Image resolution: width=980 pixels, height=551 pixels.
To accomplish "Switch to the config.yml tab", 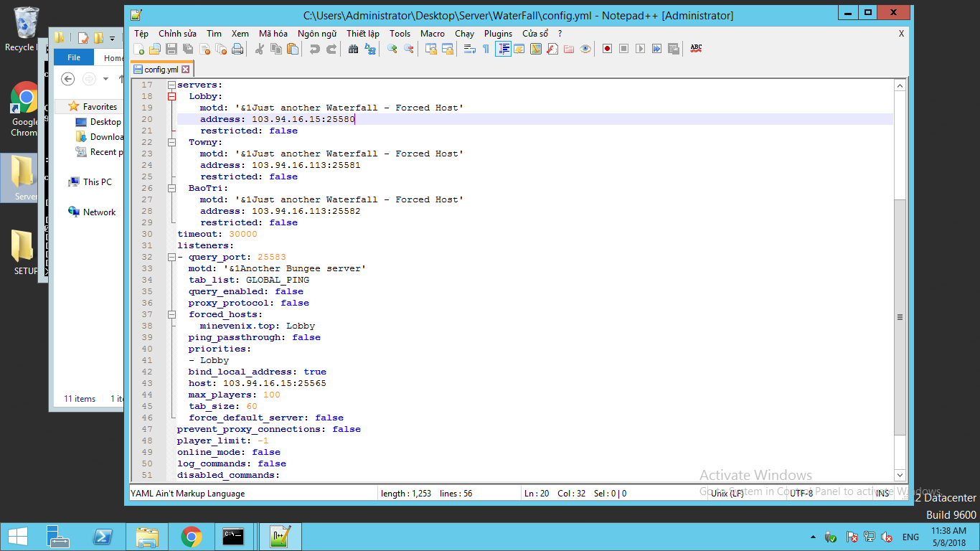I will click(161, 70).
